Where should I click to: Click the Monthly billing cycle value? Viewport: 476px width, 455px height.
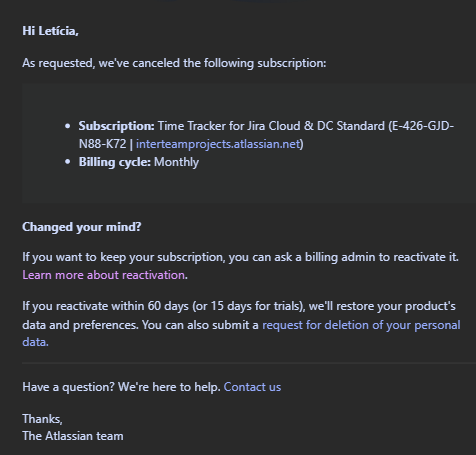click(x=176, y=162)
